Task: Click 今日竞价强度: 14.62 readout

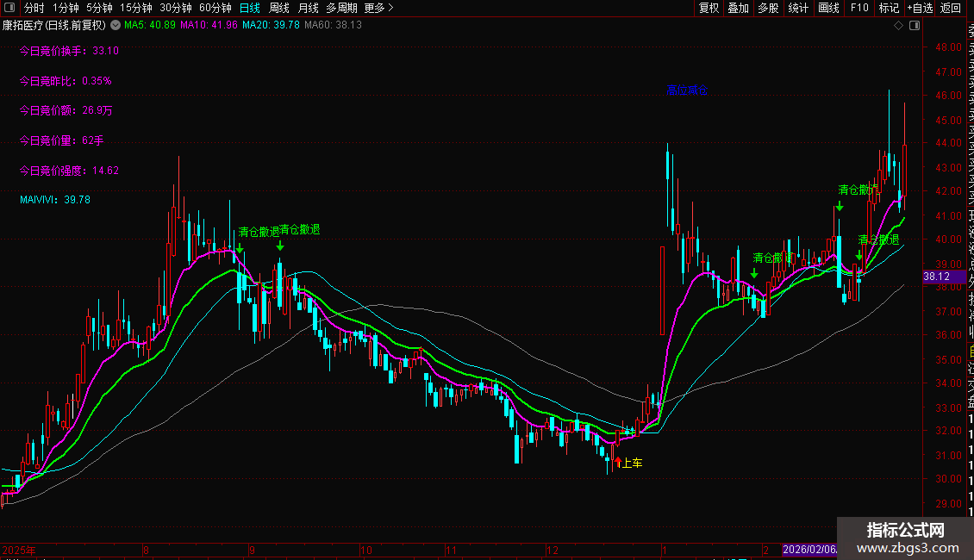Action: [69, 171]
